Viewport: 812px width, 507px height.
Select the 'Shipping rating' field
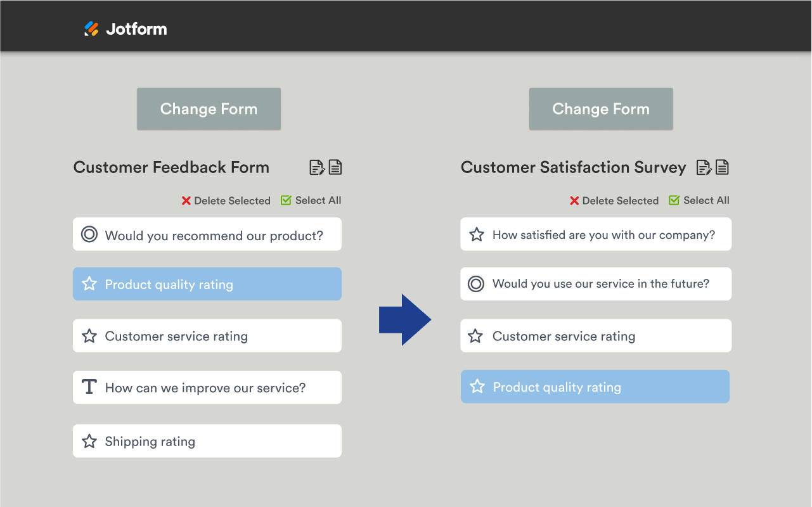pyautogui.click(x=207, y=440)
